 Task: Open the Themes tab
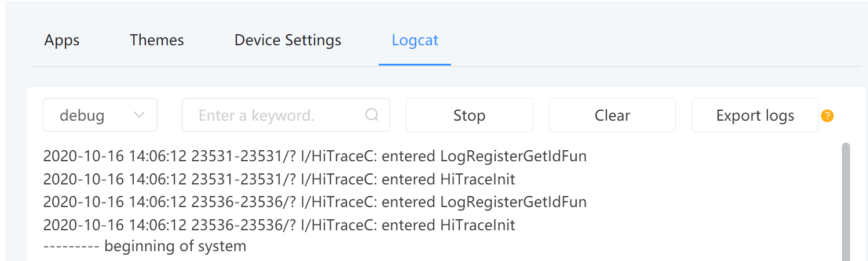[157, 40]
